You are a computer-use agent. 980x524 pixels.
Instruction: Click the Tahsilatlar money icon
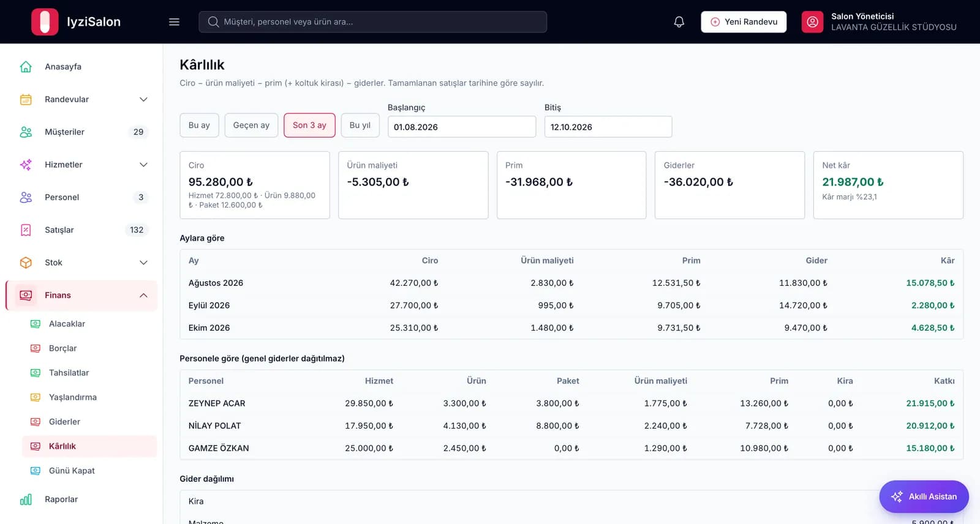click(36, 373)
